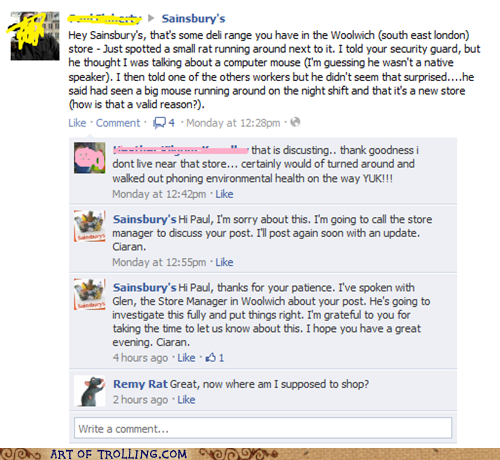Like the original Woolwich store post

coord(77,123)
